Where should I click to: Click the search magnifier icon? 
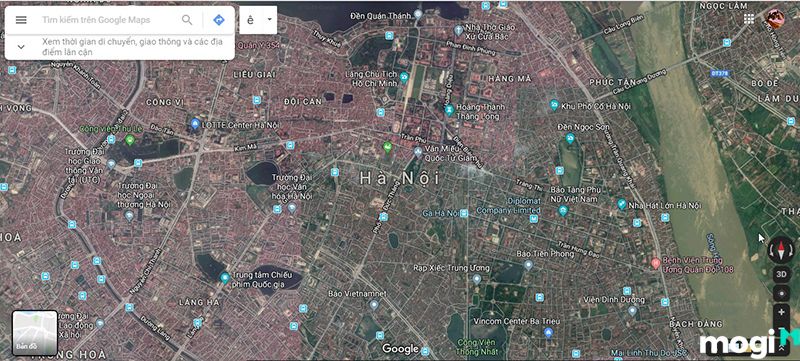tap(187, 20)
